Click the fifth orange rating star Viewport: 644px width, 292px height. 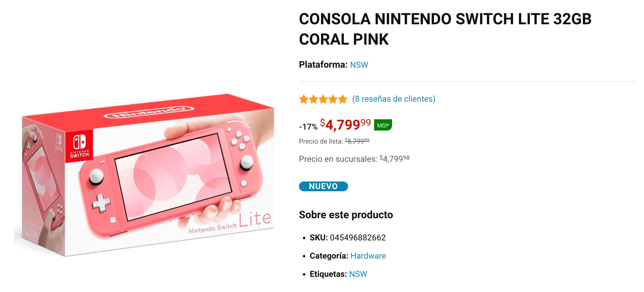tap(343, 99)
